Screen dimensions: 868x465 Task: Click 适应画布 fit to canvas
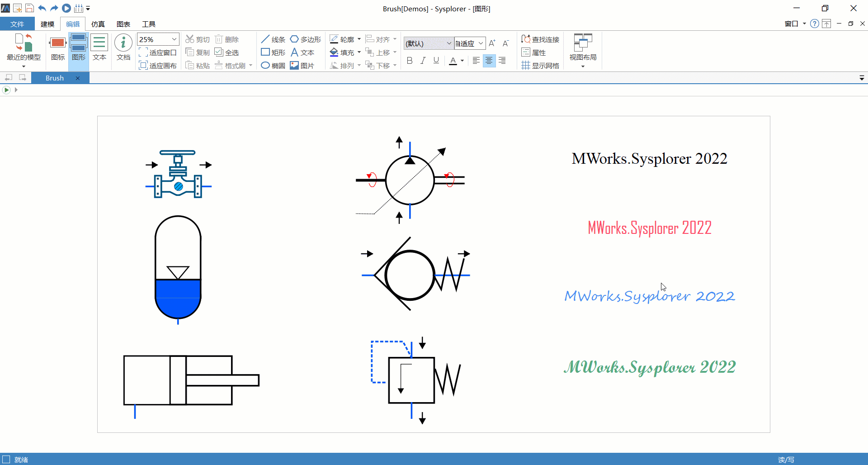[158, 66]
